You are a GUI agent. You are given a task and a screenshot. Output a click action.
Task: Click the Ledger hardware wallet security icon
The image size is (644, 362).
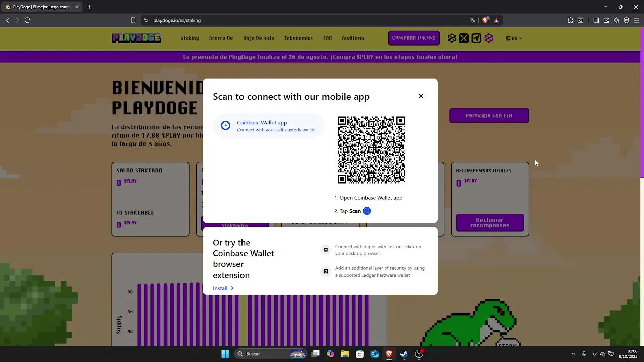pyautogui.click(x=326, y=271)
